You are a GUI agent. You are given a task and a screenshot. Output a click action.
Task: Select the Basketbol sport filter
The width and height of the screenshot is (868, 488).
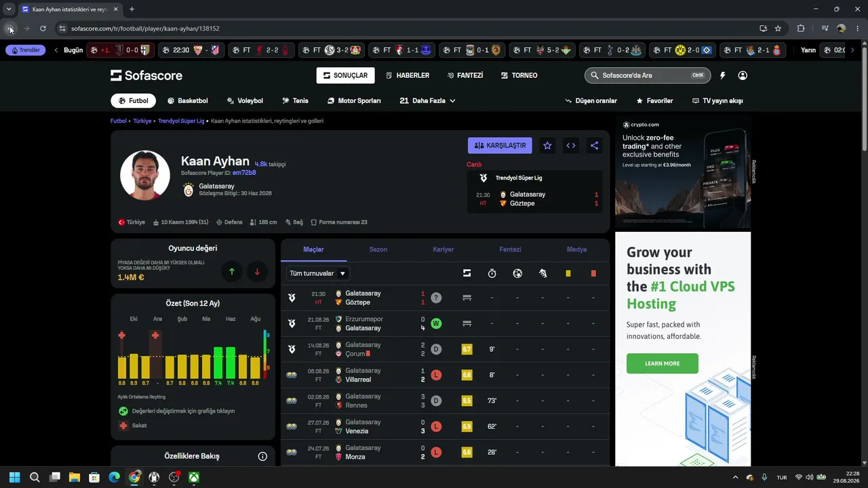coord(188,101)
